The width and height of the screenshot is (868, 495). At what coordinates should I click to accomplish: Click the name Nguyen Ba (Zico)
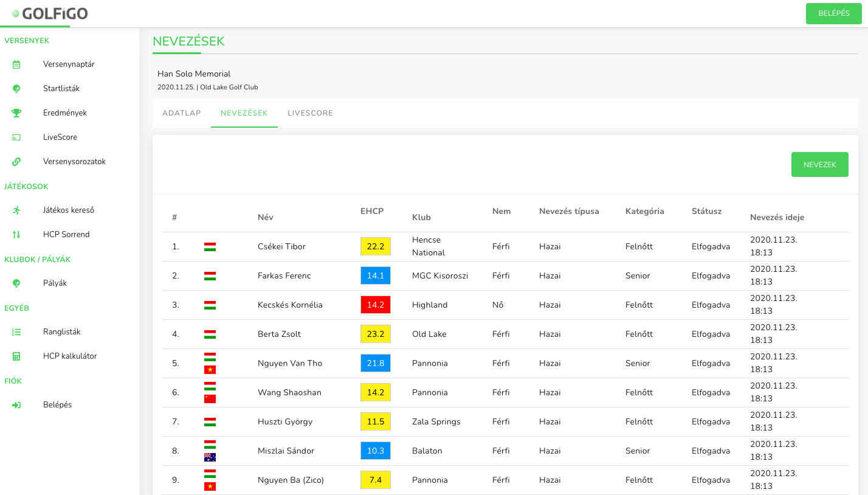[x=291, y=480]
